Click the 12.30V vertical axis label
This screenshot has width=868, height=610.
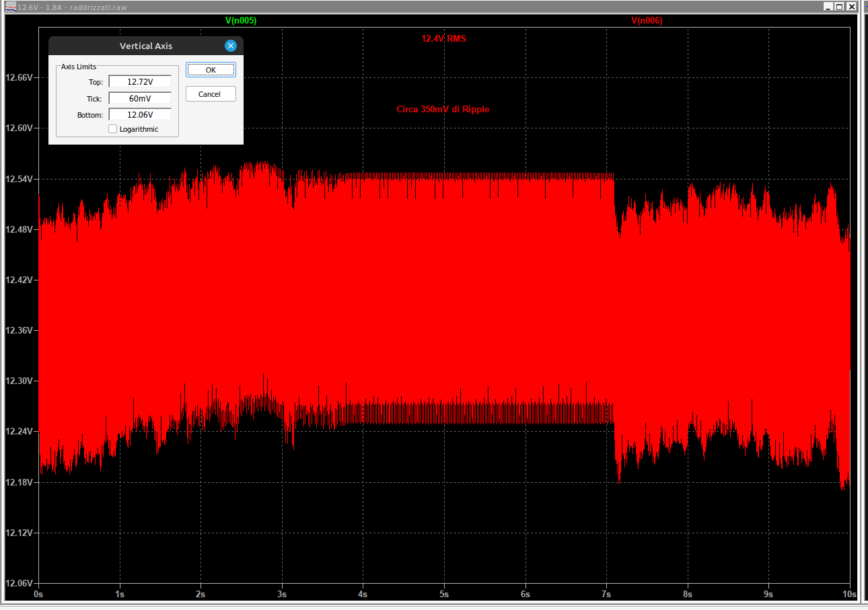coord(19,381)
